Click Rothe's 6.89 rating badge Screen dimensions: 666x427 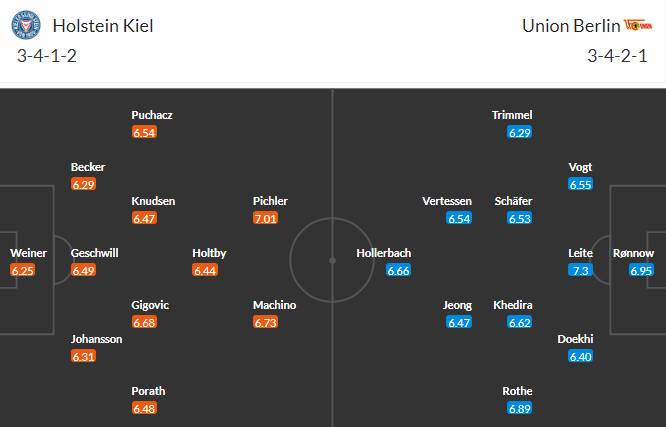tap(520, 408)
